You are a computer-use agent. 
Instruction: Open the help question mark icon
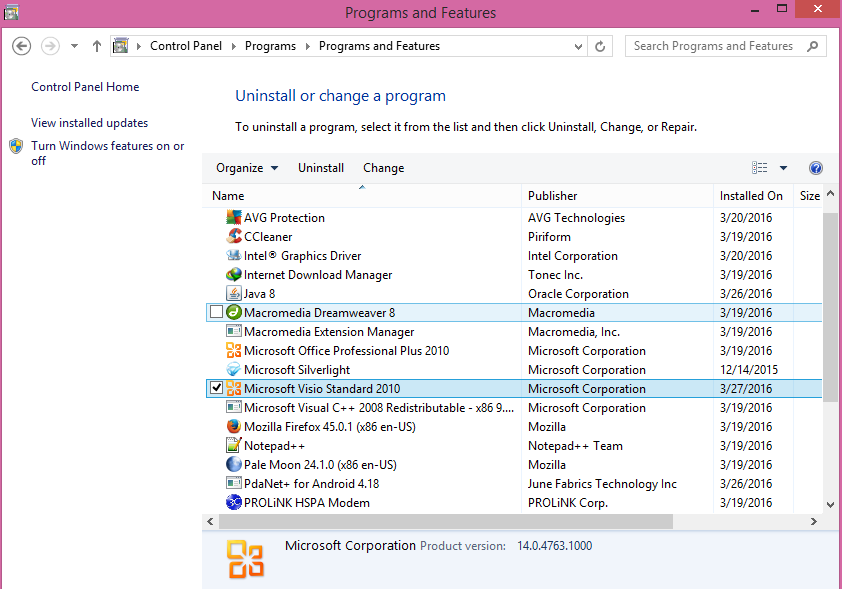(x=815, y=168)
